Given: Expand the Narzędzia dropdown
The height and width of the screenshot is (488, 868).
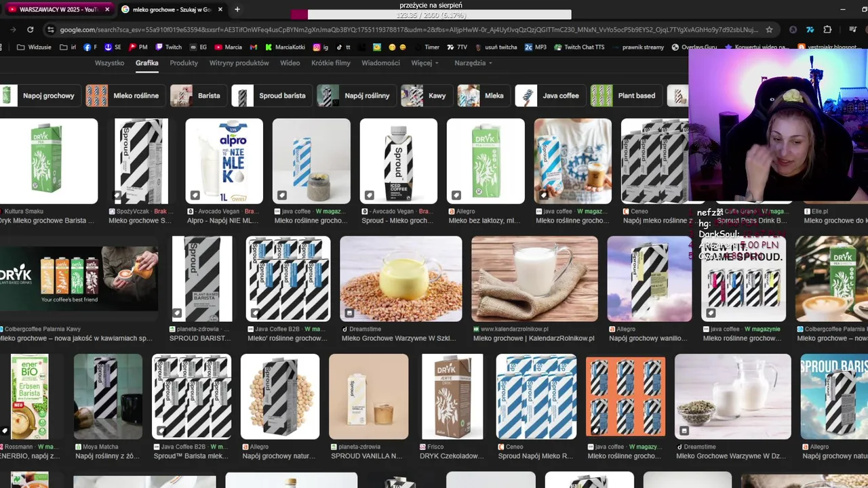Looking at the screenshot, I should click(473, 63).
